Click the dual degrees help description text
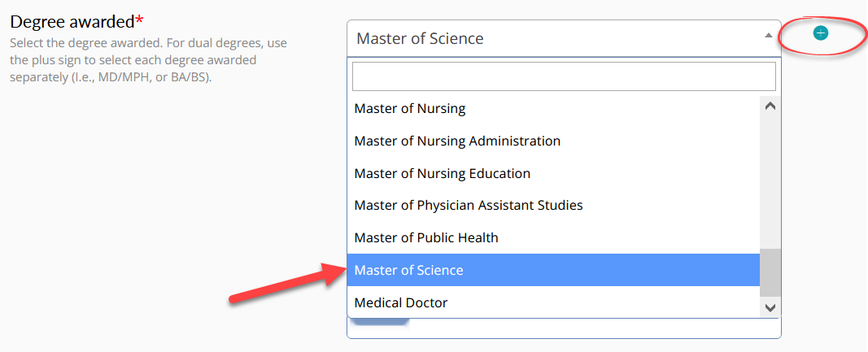 click(x=148, y=60)
